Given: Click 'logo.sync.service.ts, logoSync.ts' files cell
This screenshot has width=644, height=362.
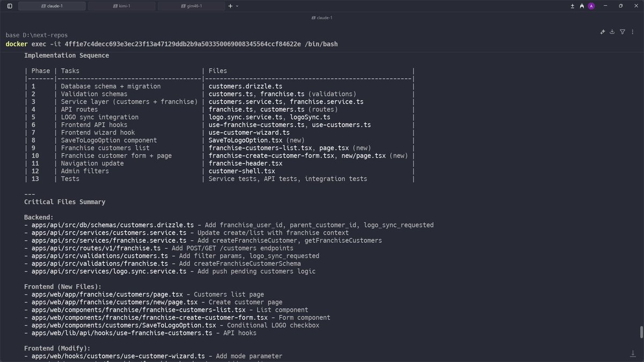Looking at the screenshot, I should coord(269,117).
